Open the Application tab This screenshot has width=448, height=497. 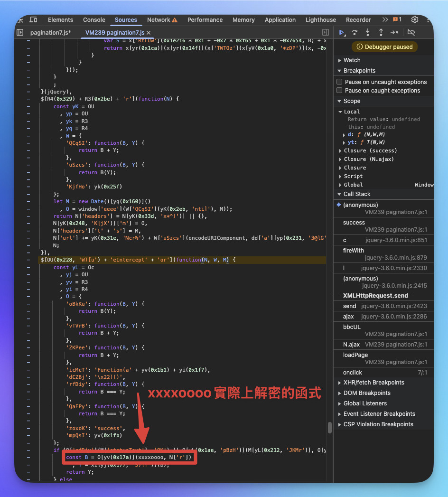(x=280, y=19)
